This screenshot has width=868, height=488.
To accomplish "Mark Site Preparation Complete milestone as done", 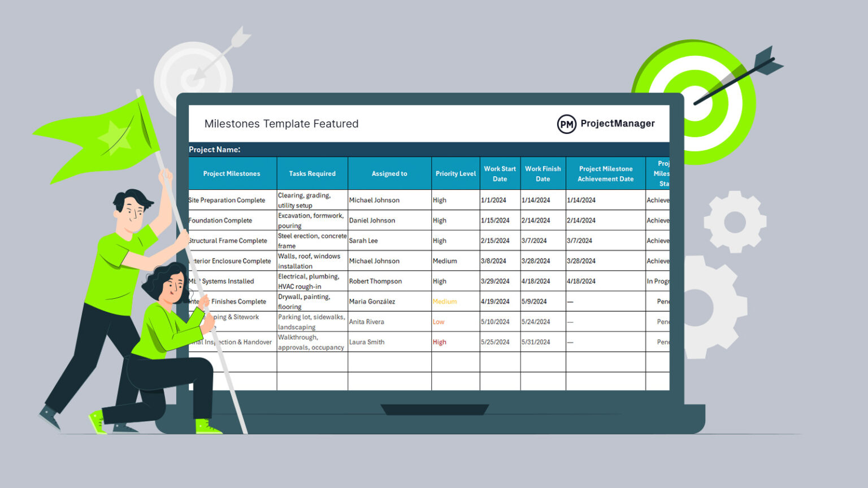I will coord(228,200).
